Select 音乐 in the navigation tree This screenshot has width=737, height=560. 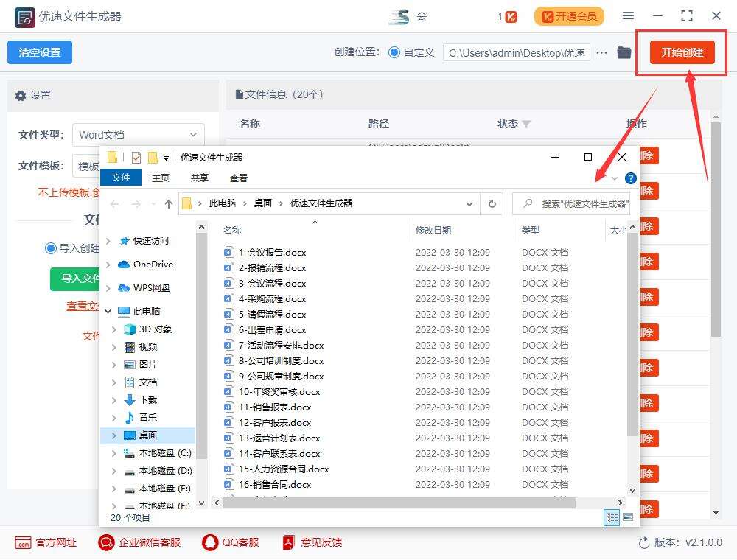coord(147,417)
